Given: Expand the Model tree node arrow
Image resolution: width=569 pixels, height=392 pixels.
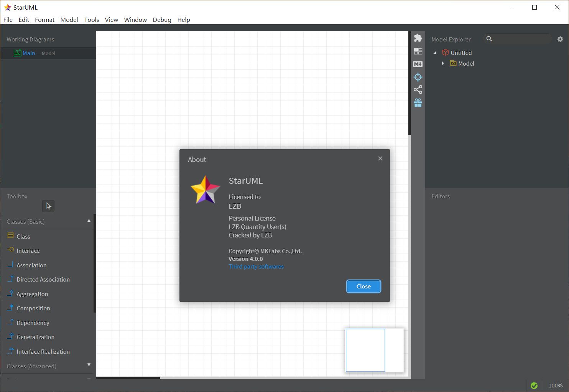Looking at the screenshot, I should [443, 63].
